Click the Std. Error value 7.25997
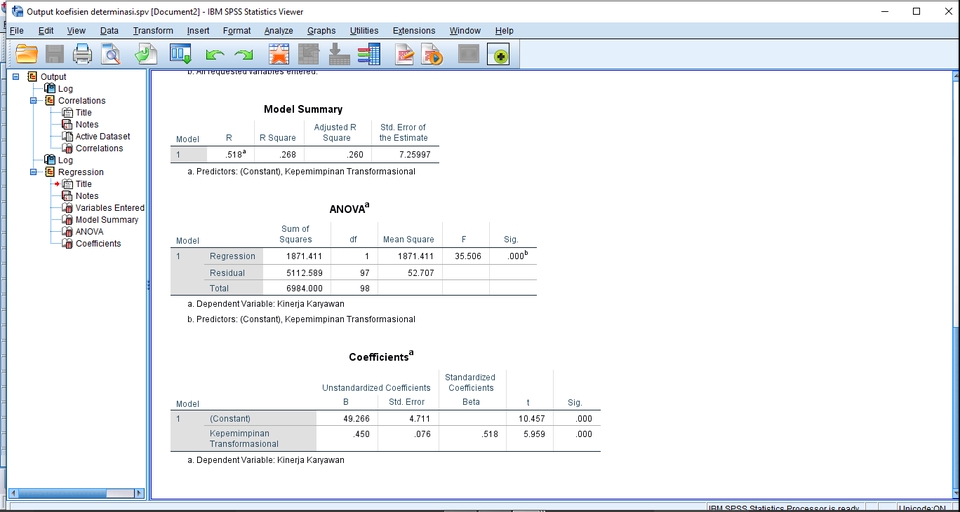Screen dimensions: 960x512 point(414,155)
